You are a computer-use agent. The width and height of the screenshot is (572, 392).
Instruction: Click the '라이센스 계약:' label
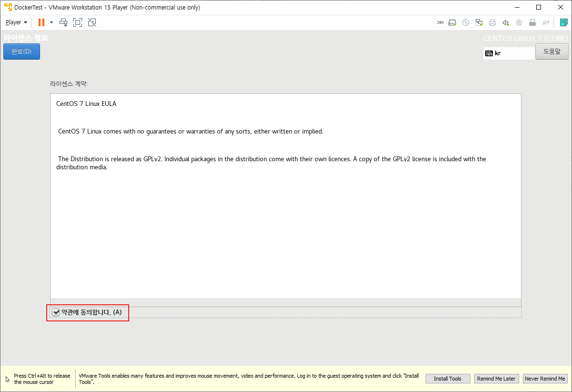click(x=69, y=83)
